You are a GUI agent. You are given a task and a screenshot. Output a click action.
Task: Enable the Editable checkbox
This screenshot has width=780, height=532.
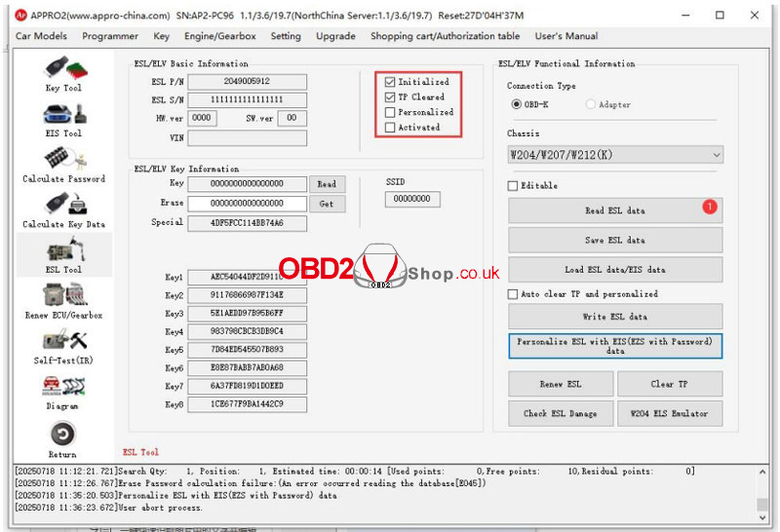[x=513, y=186]
